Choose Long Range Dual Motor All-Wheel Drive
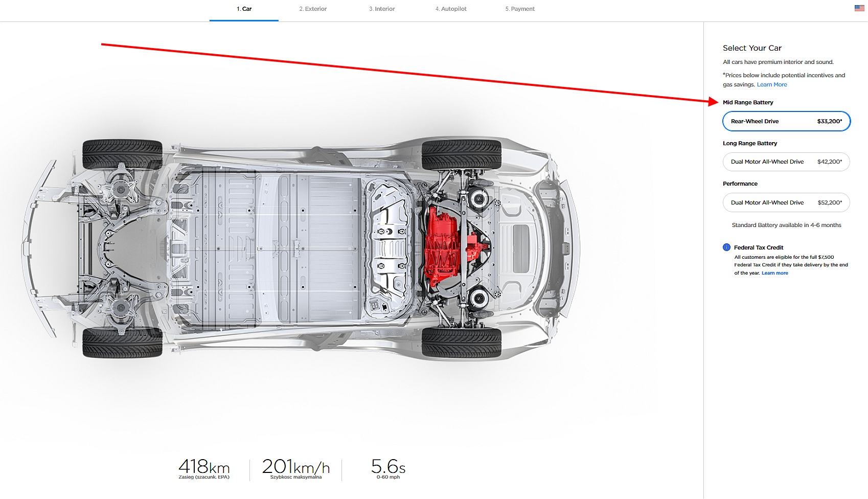 pyautogui.click(x=786, y=162)
